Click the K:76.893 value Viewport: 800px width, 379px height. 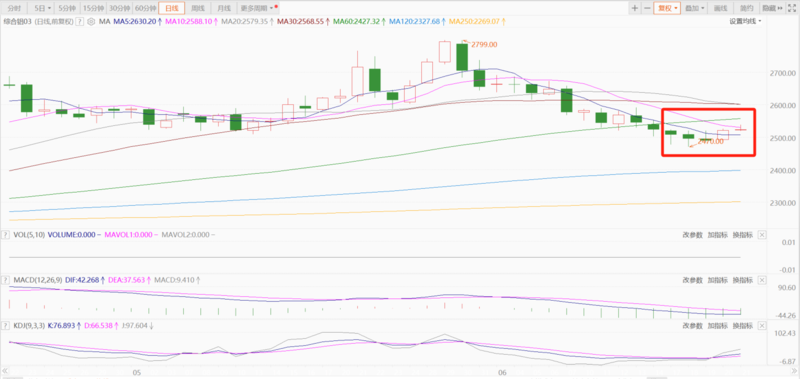pos(61,325)
